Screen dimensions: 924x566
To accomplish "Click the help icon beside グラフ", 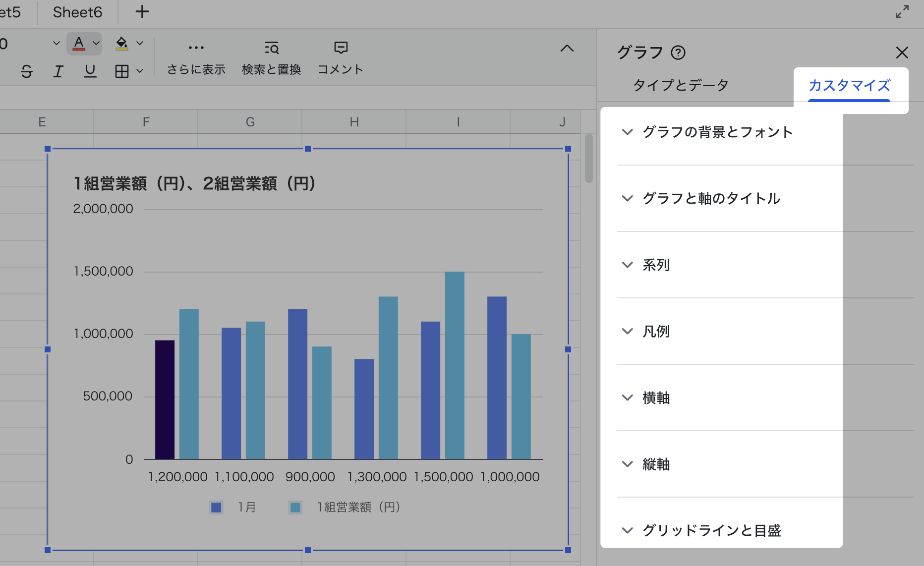I will tap(678, 53).
